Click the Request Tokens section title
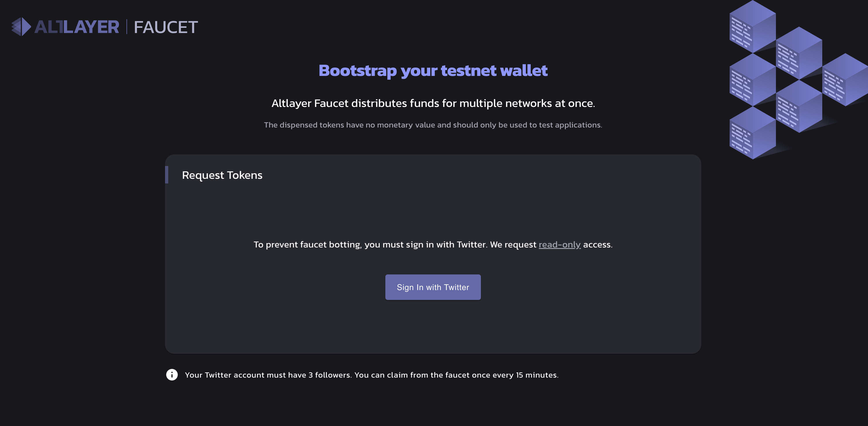Screen dimensions: 868x426 pyautogui.click(x=222, y=175)
